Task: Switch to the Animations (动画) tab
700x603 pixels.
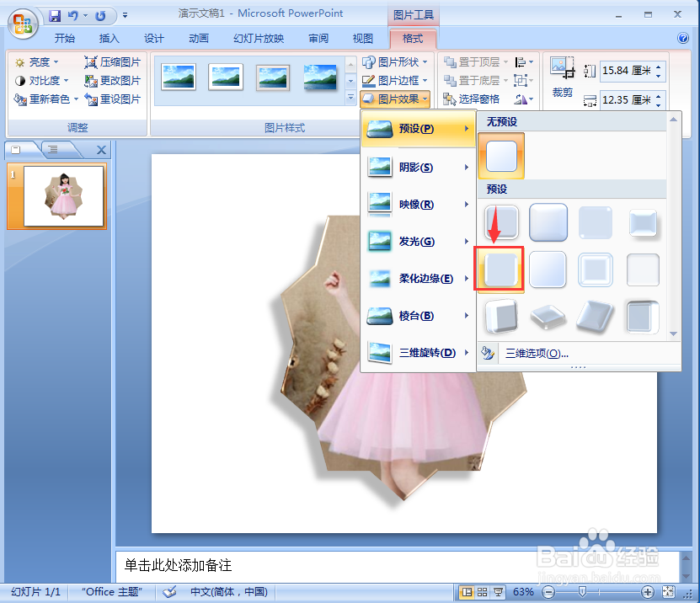Action: pos(199,39)
